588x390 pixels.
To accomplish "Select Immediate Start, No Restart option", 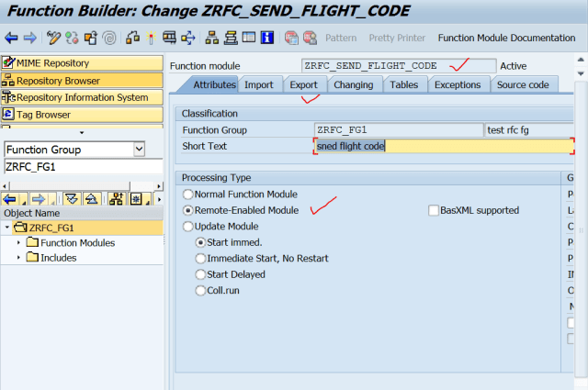I will [200, 259].
